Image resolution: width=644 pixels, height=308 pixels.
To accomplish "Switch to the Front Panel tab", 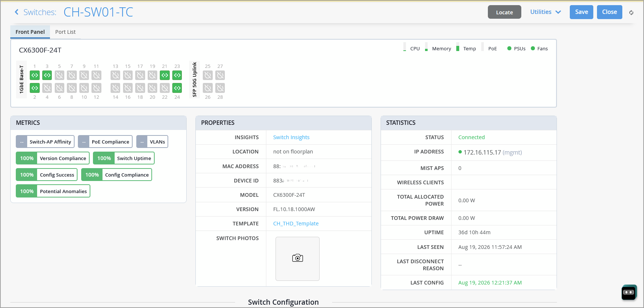I will pyautogui.click(x=30, y=32).
